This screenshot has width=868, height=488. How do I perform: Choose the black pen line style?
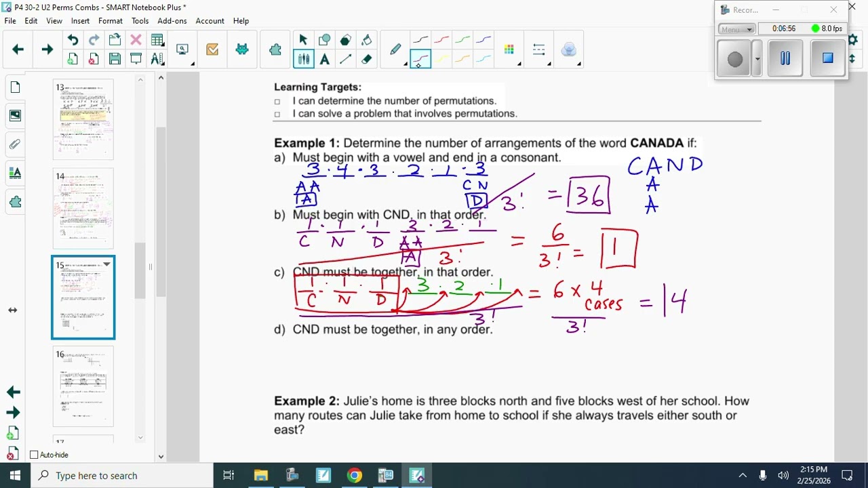(x=420, y=40)
